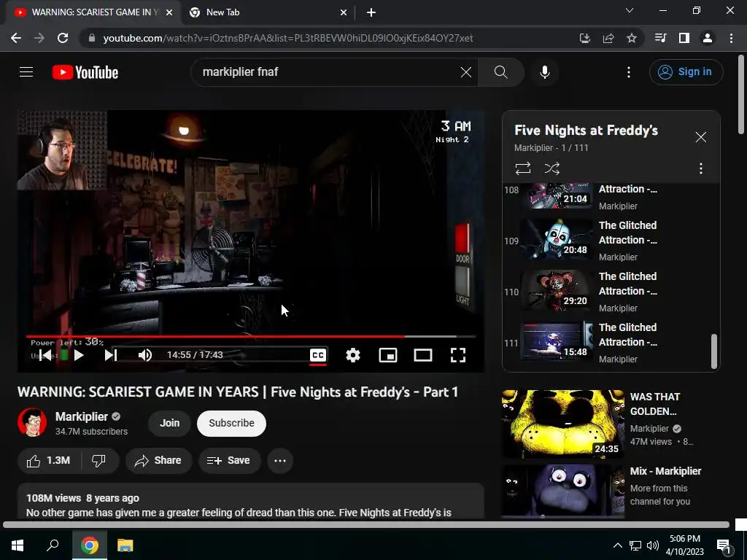
Task: Click the magnifier search button
Action: point(500,72)
